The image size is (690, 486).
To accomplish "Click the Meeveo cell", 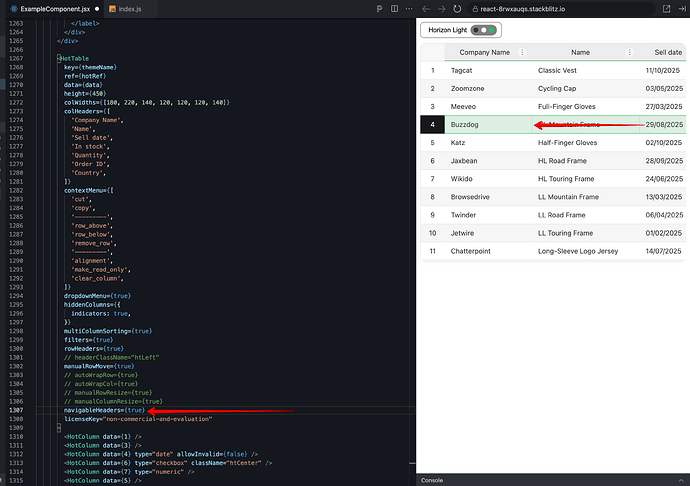I will (x=488, y=107).
